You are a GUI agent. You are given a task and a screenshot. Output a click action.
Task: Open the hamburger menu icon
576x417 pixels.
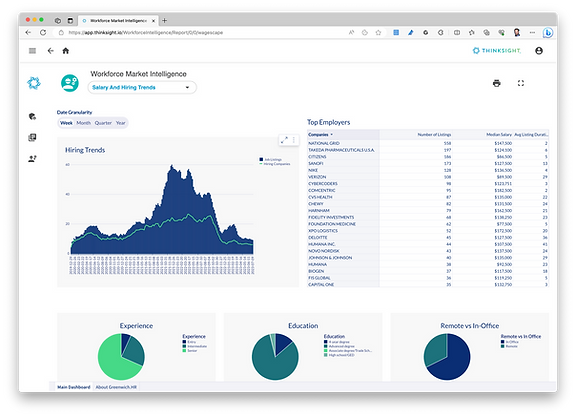[x=32, y=51]
